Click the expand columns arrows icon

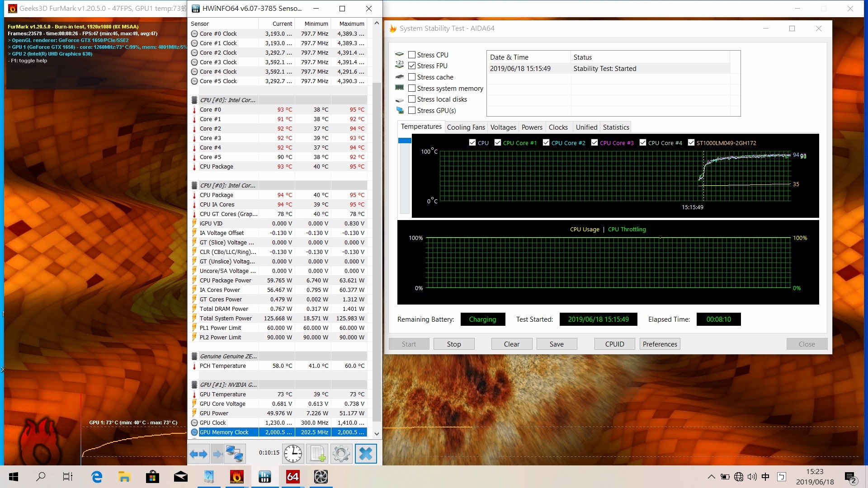click(198, 454)
